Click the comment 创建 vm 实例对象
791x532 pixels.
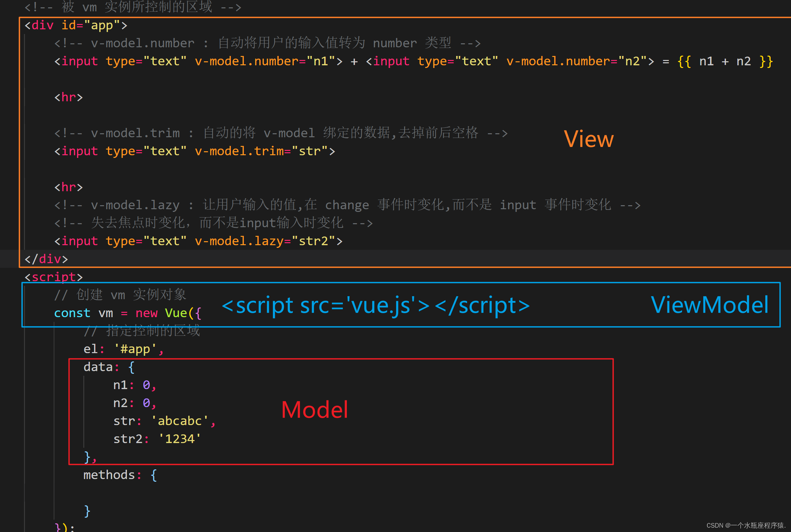click(x=120, y=295)
